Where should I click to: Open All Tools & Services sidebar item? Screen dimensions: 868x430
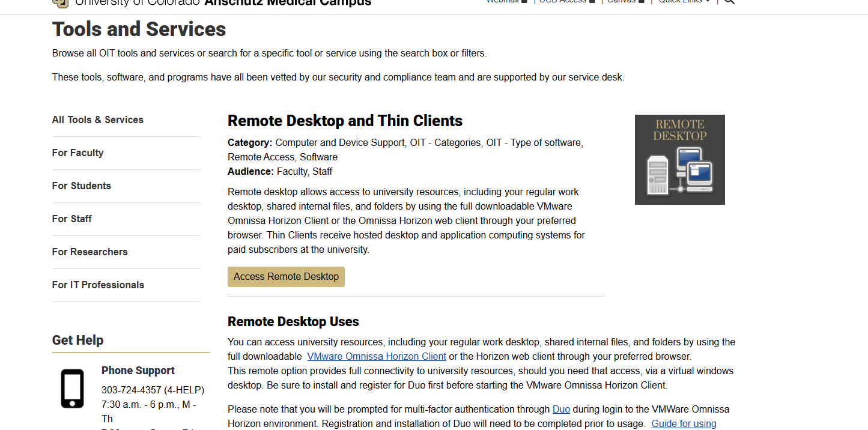[97, 120]
